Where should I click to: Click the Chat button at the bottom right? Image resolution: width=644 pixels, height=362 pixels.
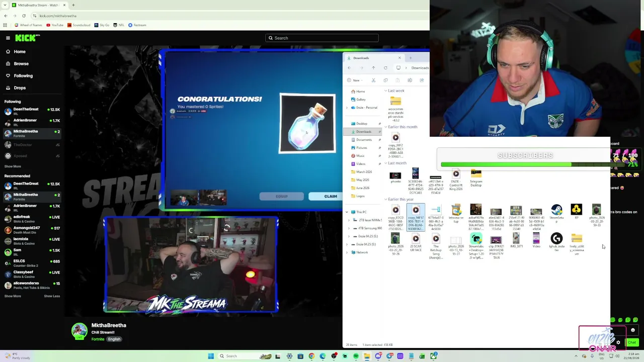click(632, 342)
